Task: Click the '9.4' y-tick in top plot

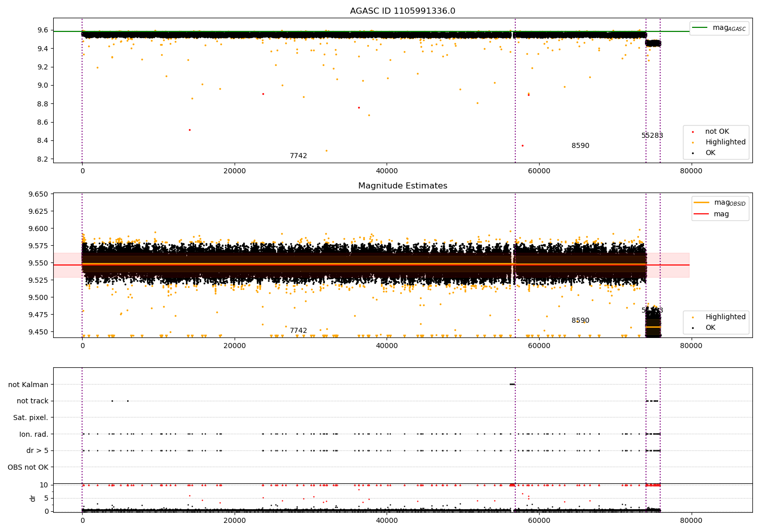Action: point(43,49)
